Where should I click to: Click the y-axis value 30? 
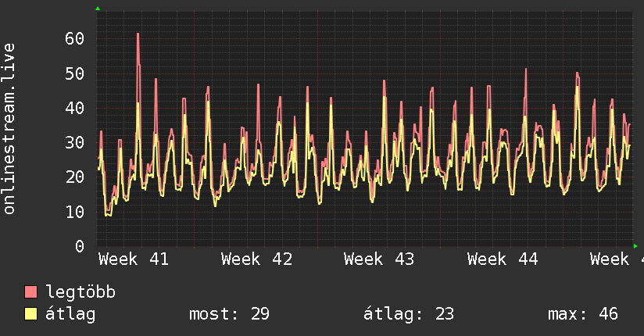(75, 143)
